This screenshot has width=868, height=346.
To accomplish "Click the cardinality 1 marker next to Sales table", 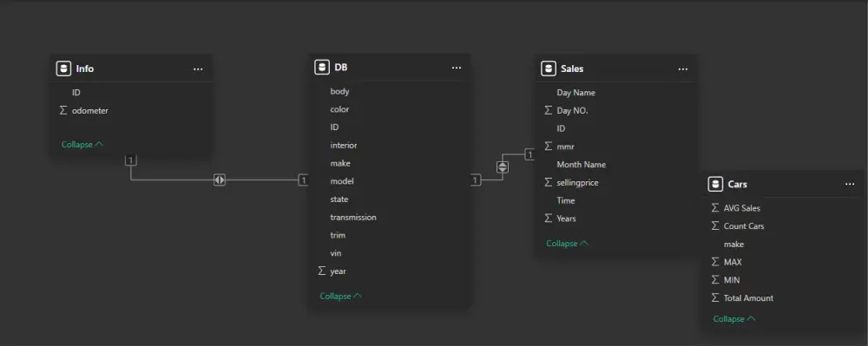I will pos(529,154).
